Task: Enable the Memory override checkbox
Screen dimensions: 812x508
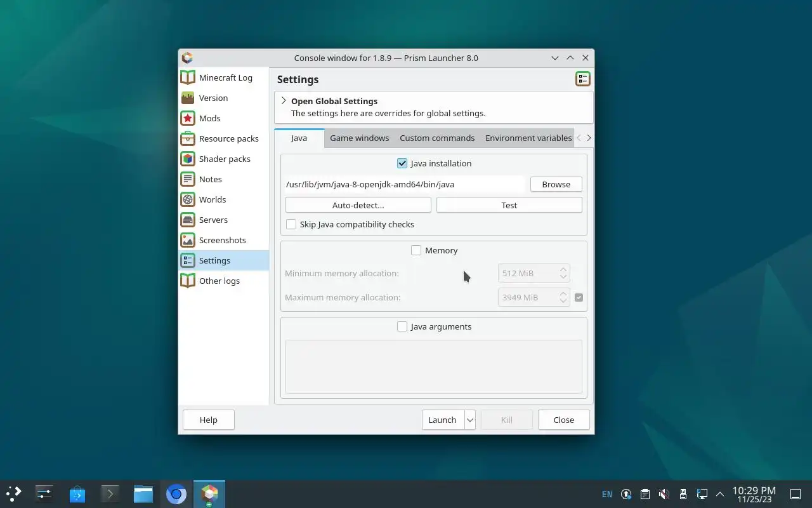Action: (416, 250)
